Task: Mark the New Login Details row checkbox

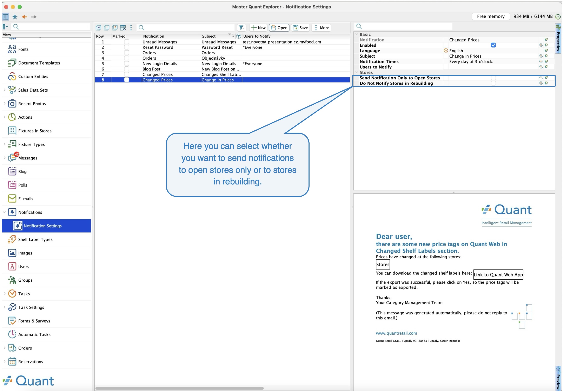Action: [x=127, y=64]
